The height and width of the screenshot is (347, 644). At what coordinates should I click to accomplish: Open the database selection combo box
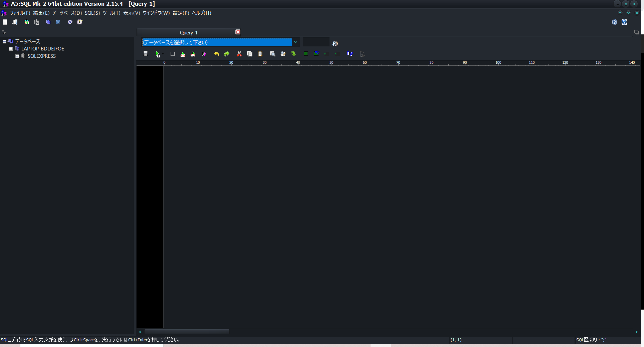click(217, 42)
